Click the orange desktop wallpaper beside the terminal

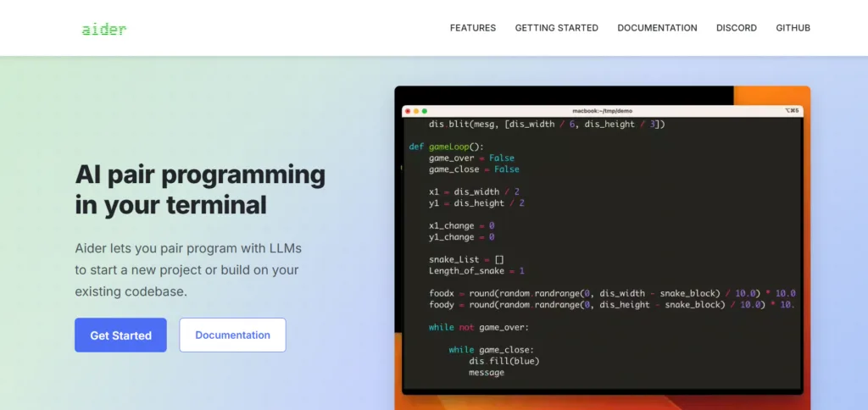[772, 95]
